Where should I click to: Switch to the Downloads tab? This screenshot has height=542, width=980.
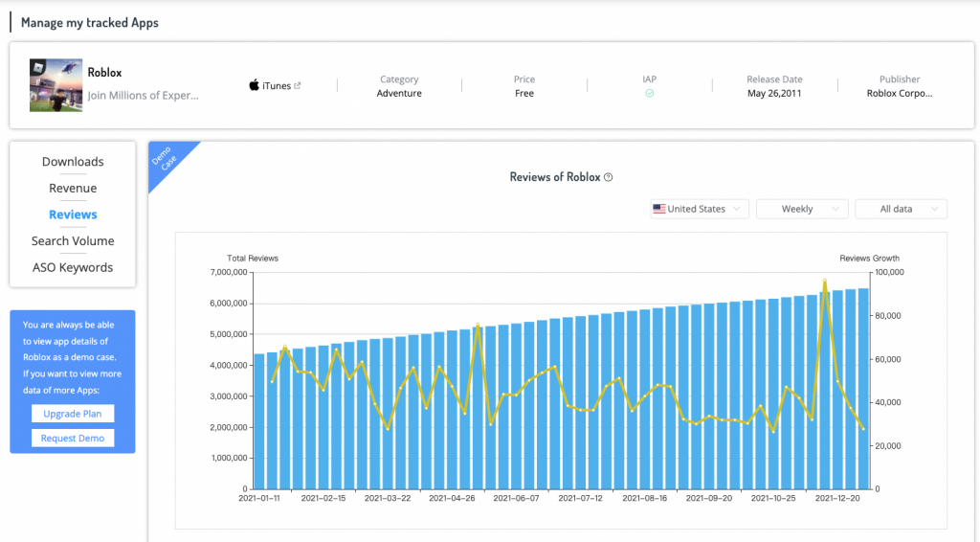point(73,162)
